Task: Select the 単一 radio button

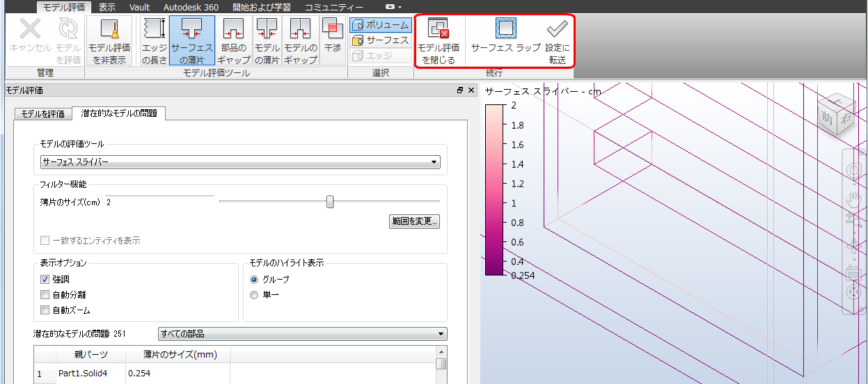Action: (x=254, y=295)
